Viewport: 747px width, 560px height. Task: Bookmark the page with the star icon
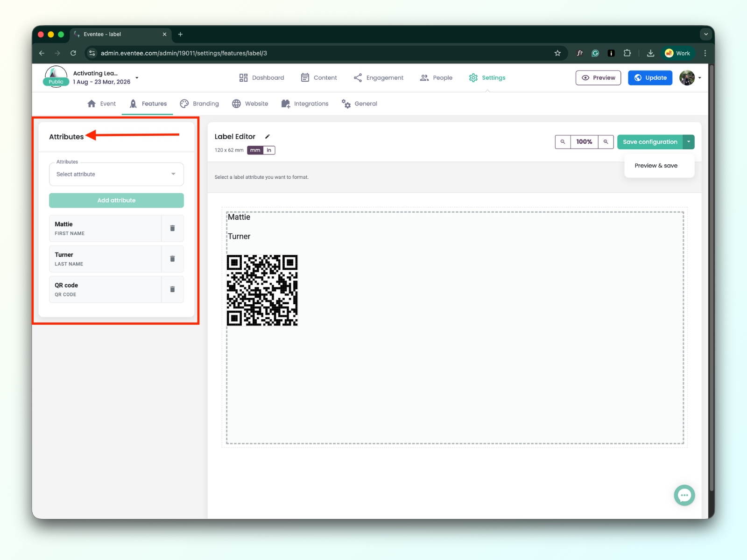[x=557, y=53]
